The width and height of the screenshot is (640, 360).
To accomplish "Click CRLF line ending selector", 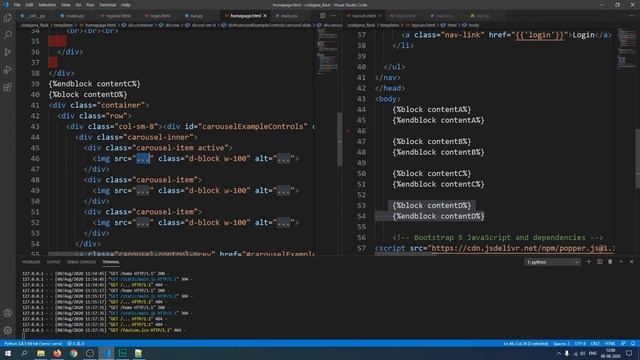I will click(595, 344).
